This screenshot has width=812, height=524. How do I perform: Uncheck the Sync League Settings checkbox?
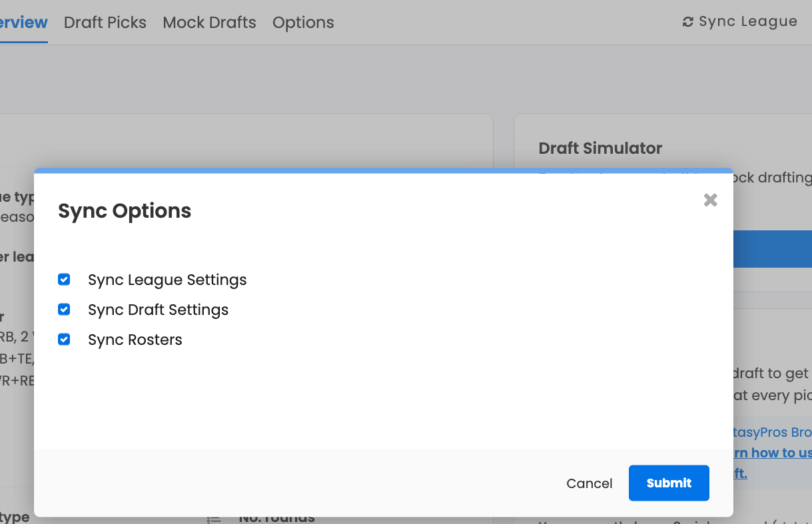tap(64, 280)
